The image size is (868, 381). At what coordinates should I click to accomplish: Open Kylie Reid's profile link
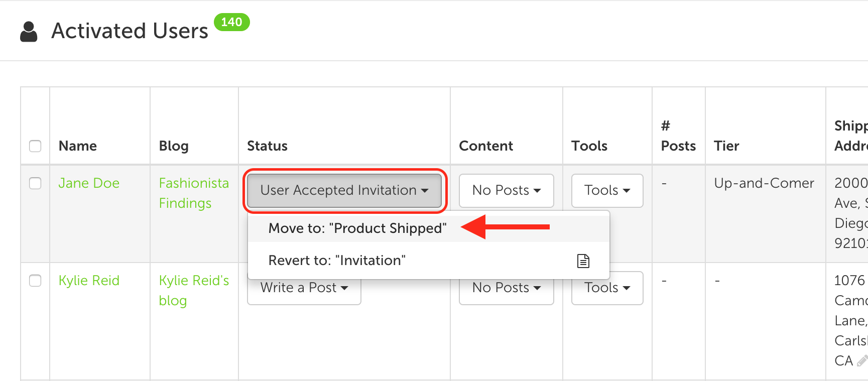click(89, 281)
